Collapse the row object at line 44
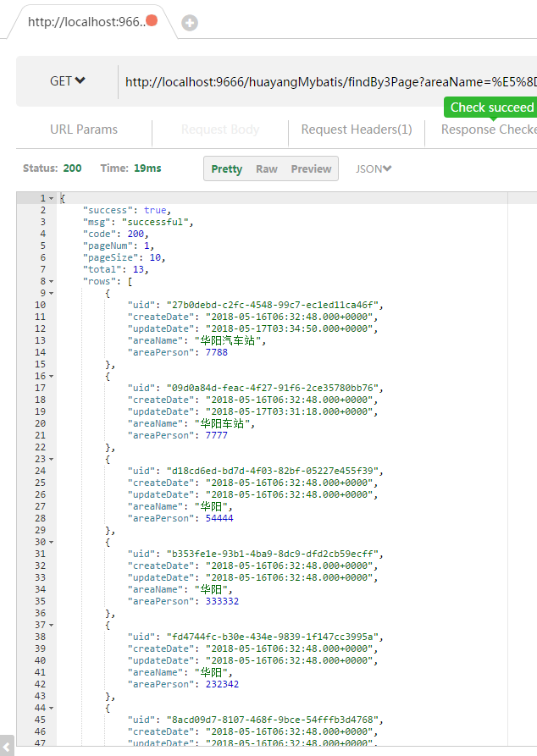537x756 pixels. (x=52, y=708)
